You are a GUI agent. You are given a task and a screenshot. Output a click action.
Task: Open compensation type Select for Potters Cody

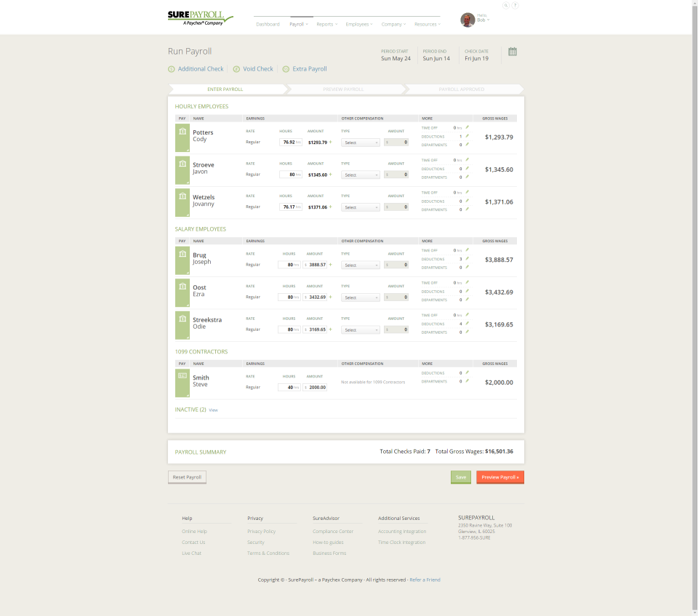[x=361, y=143]
